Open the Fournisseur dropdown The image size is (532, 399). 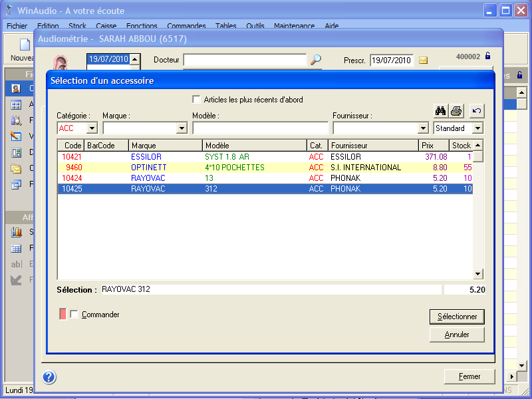pyautogui.click(x=423, y=128)
